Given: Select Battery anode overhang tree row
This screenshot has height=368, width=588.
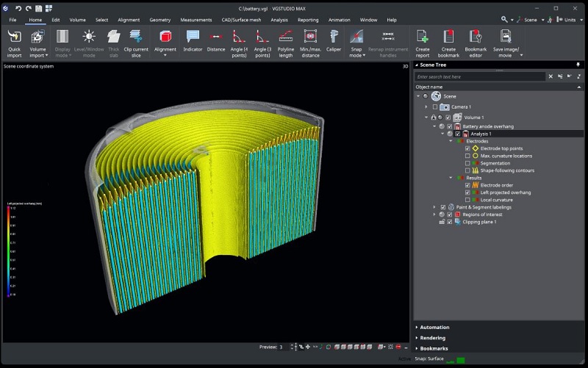Looking at the screenshot, I should point(488,126).
